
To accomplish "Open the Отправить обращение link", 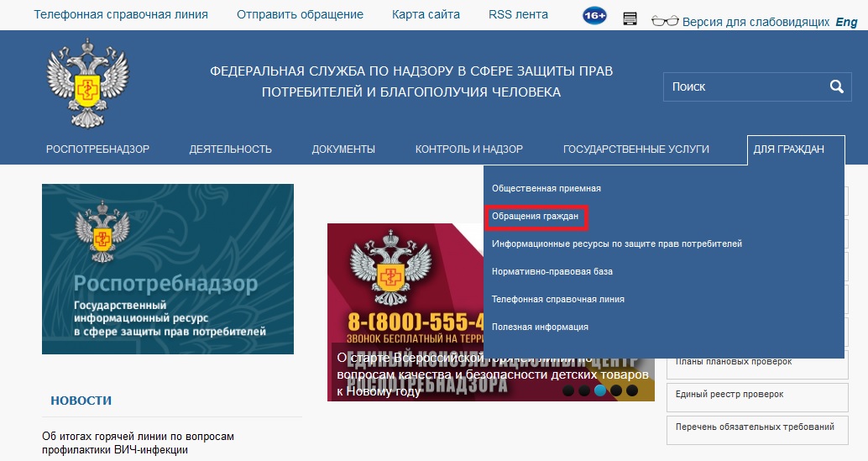I will [x=300, y=14].
